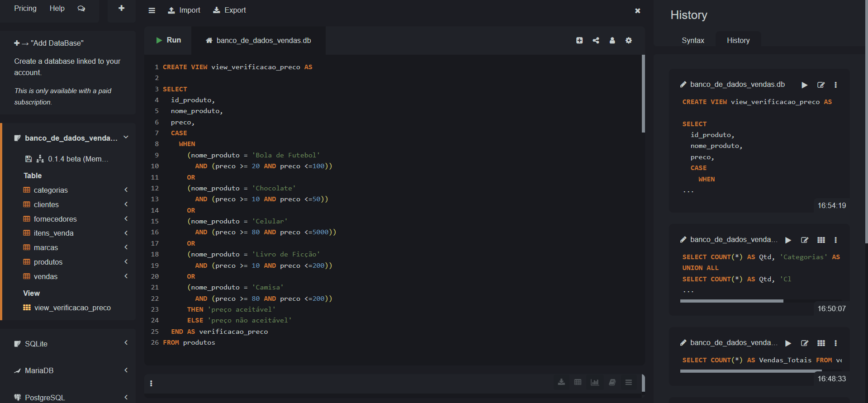Click the save icon under banco_de_dados_vendas
Image resolution: width=868 pixels, height=403 pixels.
[x=28, y=159]
